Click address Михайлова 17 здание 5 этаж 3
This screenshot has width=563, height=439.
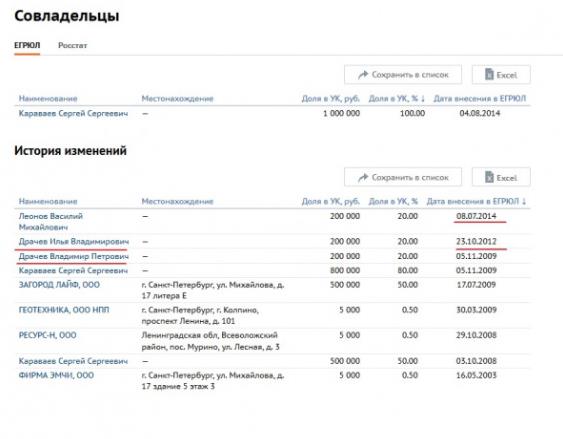(x=213, y=380)
